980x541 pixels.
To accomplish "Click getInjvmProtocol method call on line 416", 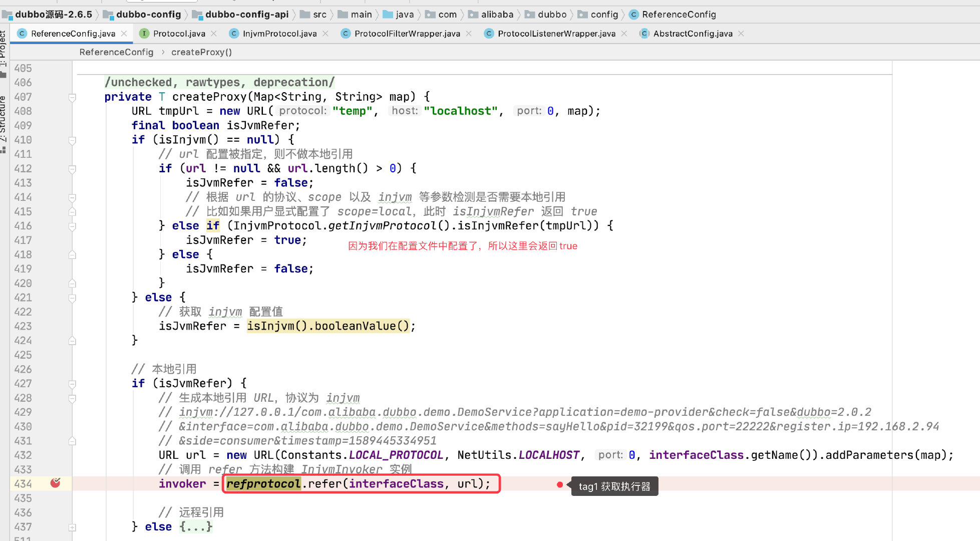I will [x=382, y=226].
